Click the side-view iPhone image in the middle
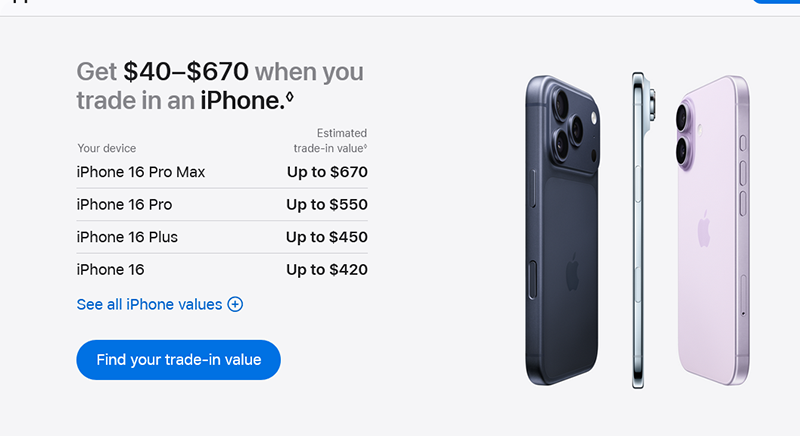The image size is (800, 436). coord(640,230)
